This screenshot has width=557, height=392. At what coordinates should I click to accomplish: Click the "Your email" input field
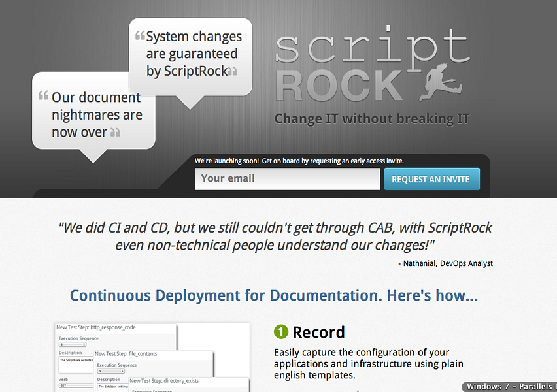click(287, 178)
